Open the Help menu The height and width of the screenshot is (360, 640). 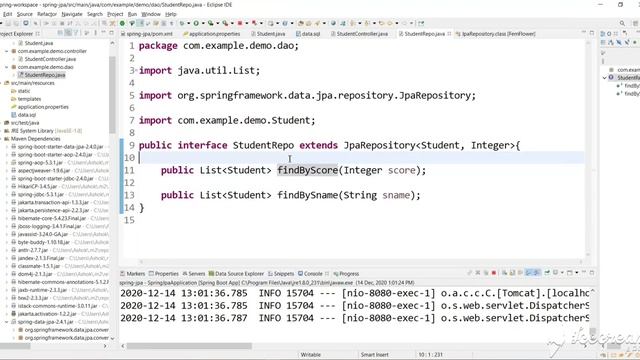click(x=171, y=14)
